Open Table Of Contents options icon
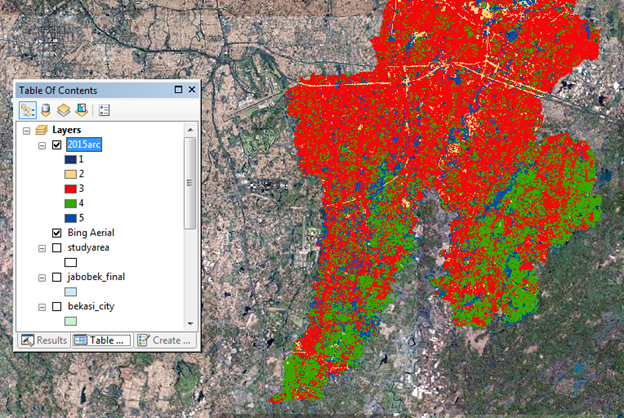The image size is (624, 418). (x=104, y=110)
